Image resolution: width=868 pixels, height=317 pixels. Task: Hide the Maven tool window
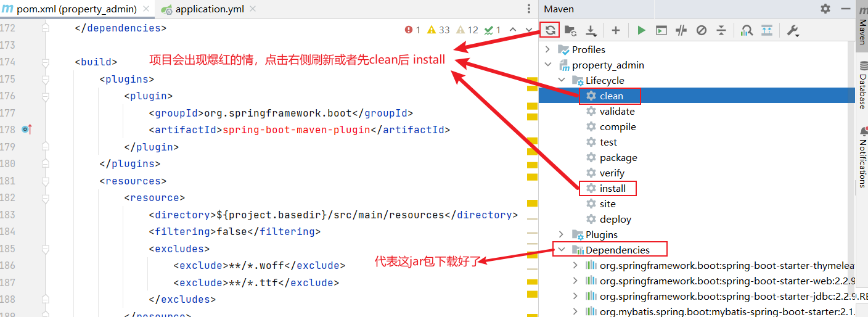tap(845, 9)
